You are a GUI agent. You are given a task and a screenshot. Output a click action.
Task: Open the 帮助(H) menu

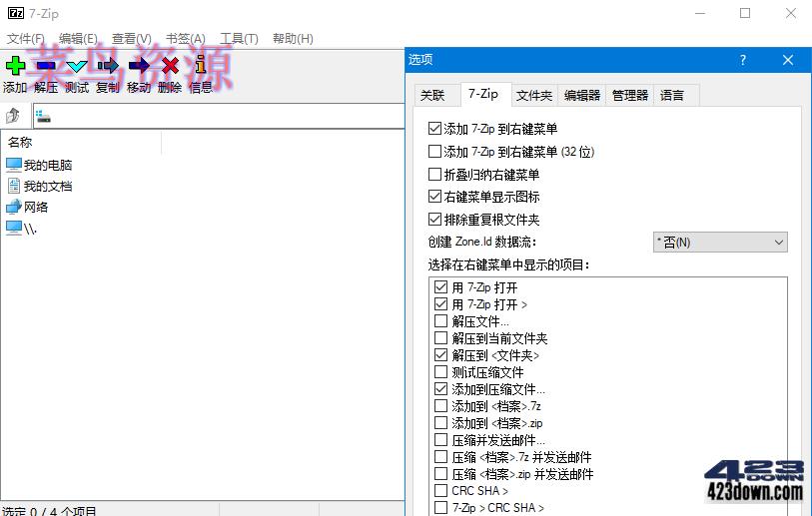293,39
